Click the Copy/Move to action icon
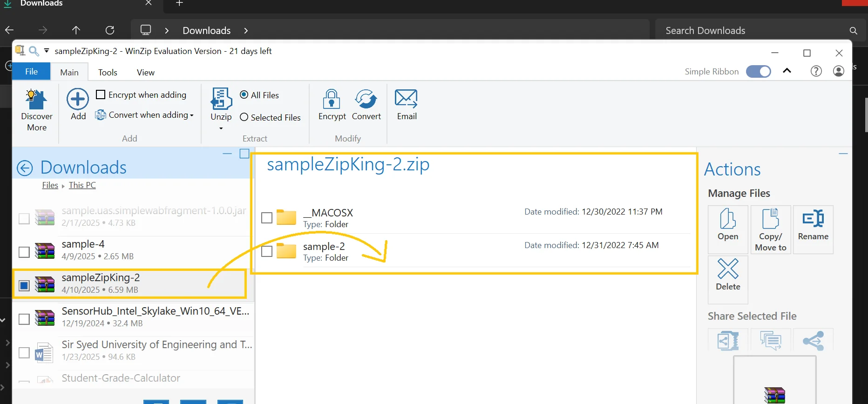This screenshot has height=404, width=868. [x=771, y=219]
